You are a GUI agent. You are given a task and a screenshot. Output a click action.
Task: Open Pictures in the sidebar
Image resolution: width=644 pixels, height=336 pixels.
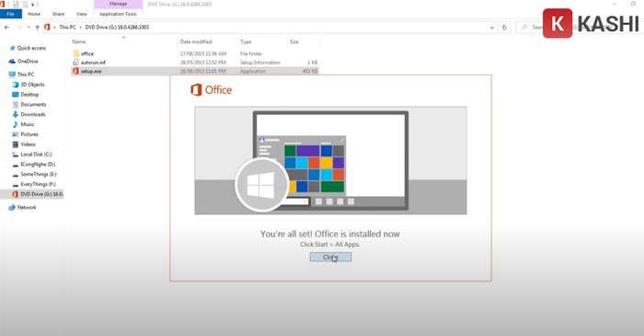(x=29, y=134)
